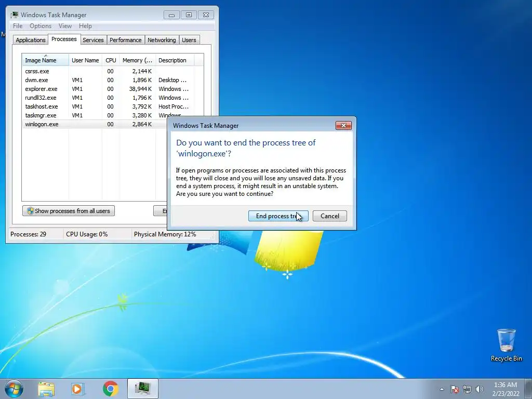This screenshot has width=532, height=399.
Task: Close the confirmation dialog with red X
Action: [343, 126]
